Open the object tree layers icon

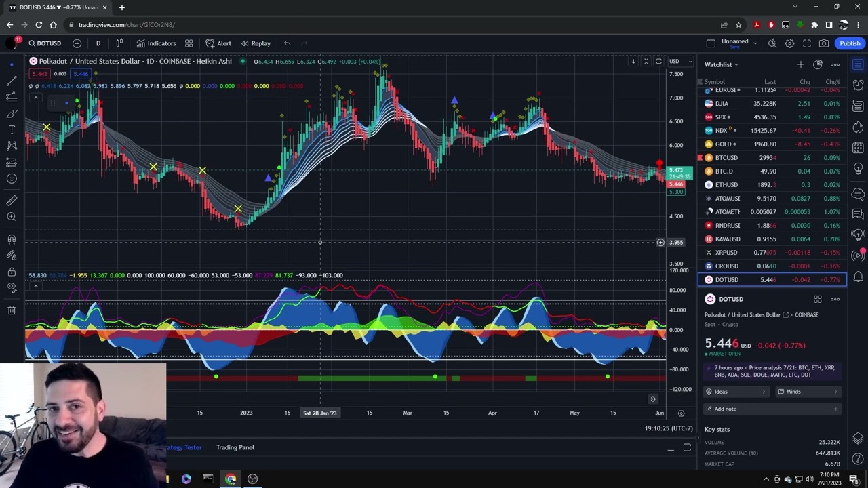point(858,438)
